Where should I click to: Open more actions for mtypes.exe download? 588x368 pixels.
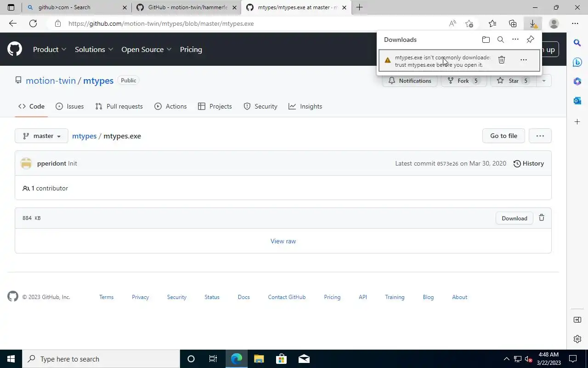coord(523,60)
